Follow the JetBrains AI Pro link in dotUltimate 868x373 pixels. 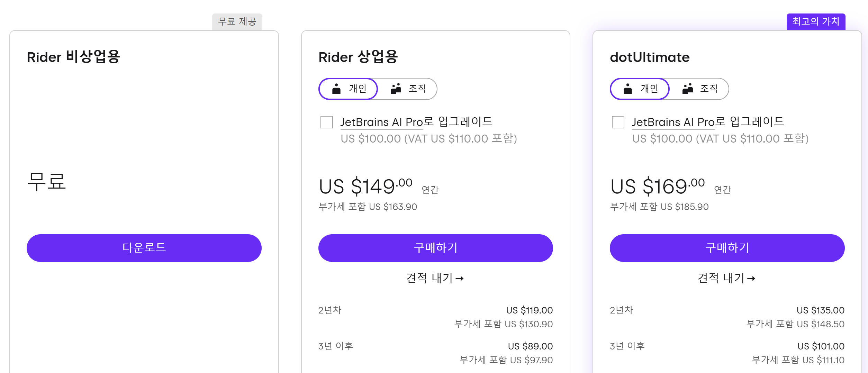click(x=673, y=122)
